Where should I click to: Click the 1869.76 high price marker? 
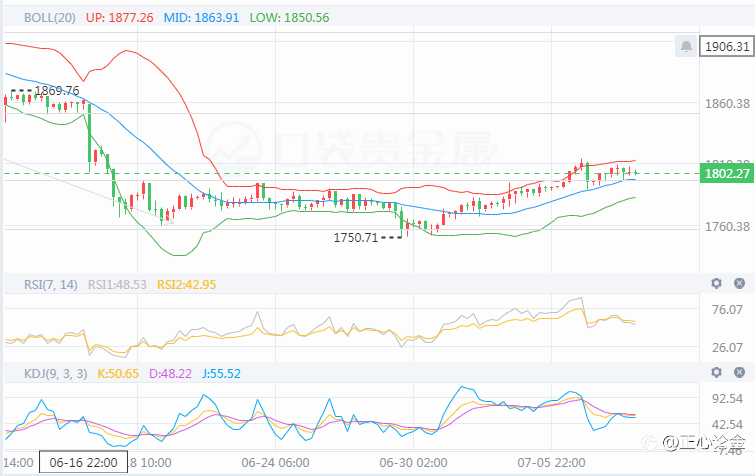(57, 90)
